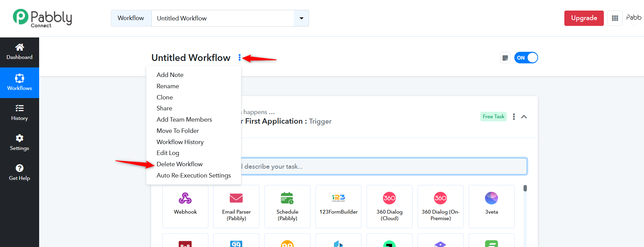Image resolution: width=644 pixels, height=247 pixels.
Task: Select the 3veta app
Action: (492, 206)
